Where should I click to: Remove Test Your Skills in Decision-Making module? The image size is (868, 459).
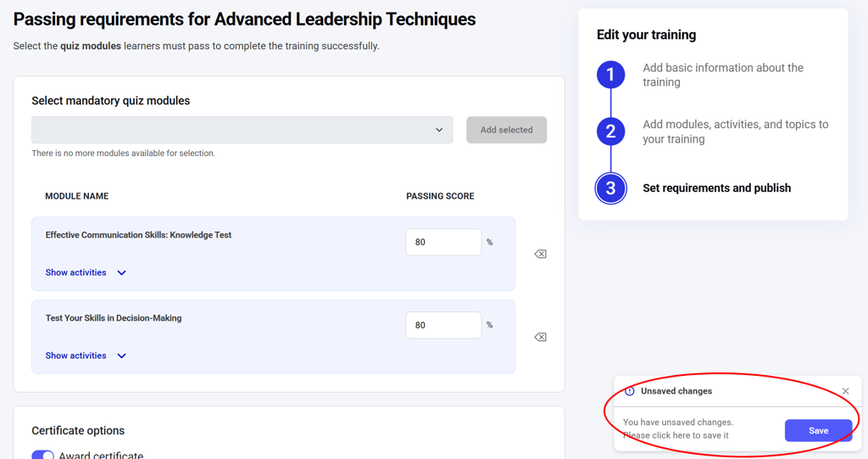pyautogui.click(x=540, y=337)
